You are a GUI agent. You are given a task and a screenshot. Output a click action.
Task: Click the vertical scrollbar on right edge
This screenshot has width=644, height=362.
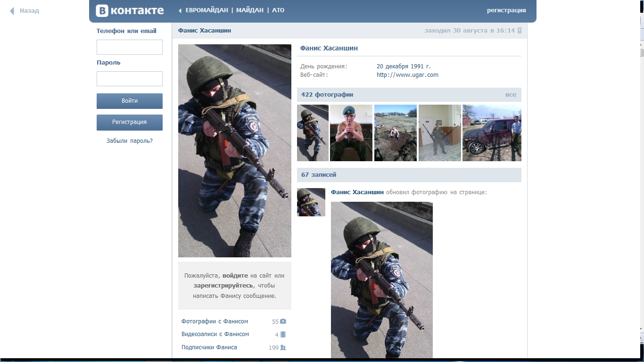641,189
